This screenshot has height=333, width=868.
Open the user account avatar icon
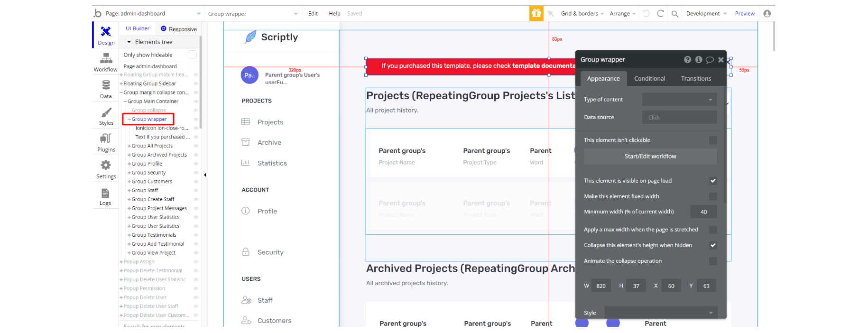pos(767,13)
